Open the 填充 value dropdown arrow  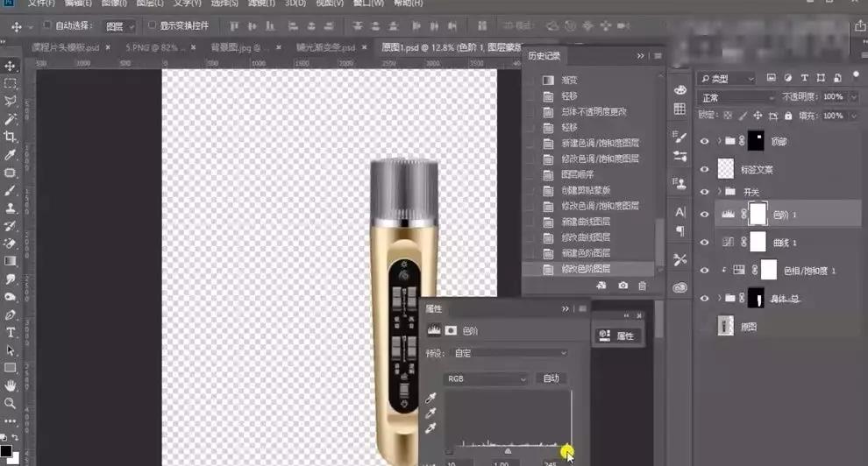pyautogui.click(x=853, y=116)
